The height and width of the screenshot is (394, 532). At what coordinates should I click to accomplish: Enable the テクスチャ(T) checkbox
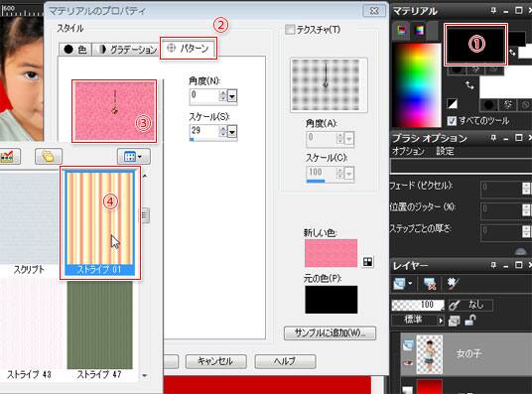pyautogui.click(x=290, y=30)
